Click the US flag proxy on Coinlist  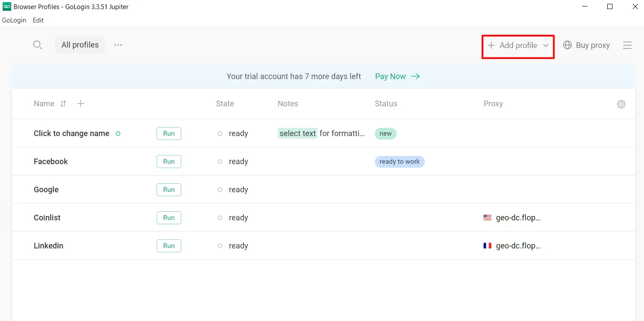coord(487,218)
